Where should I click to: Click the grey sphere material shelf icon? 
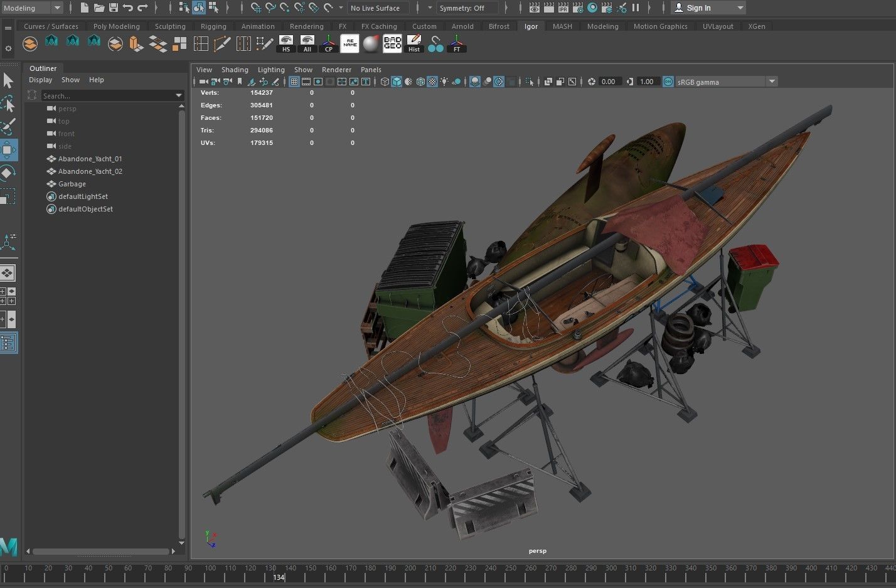point(371,44)
